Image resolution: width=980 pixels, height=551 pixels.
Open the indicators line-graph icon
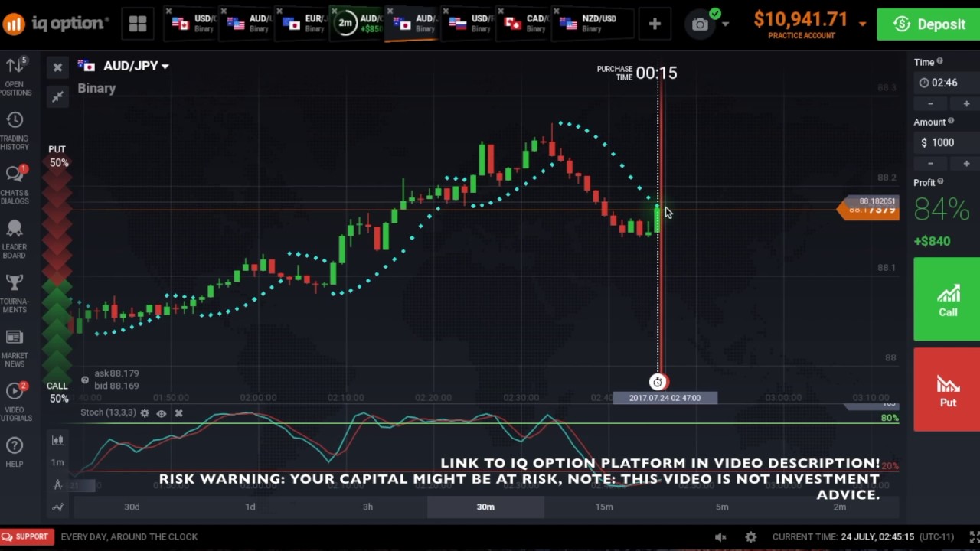(57, 507)
